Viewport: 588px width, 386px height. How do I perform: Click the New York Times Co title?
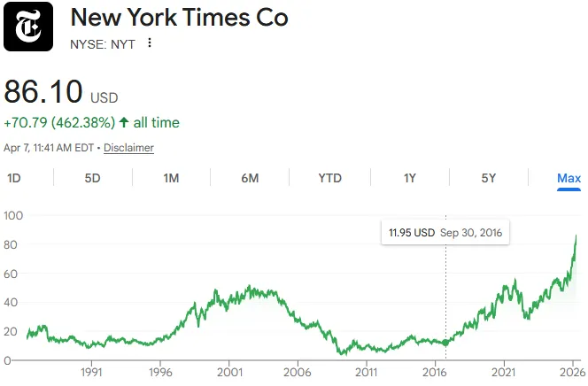click(179, 17)
